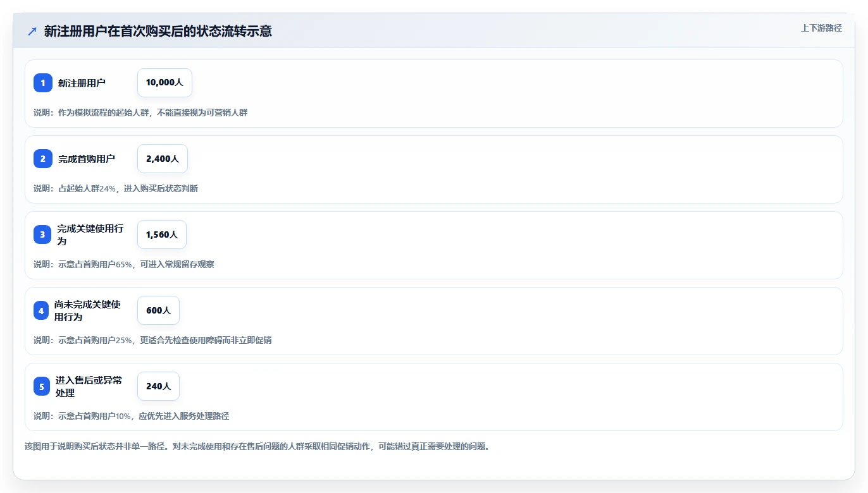The height and width of the screenshot is (493, 868).
Task: Click the 尚未完成关键使用行为 step label
Action: [87, 310]
